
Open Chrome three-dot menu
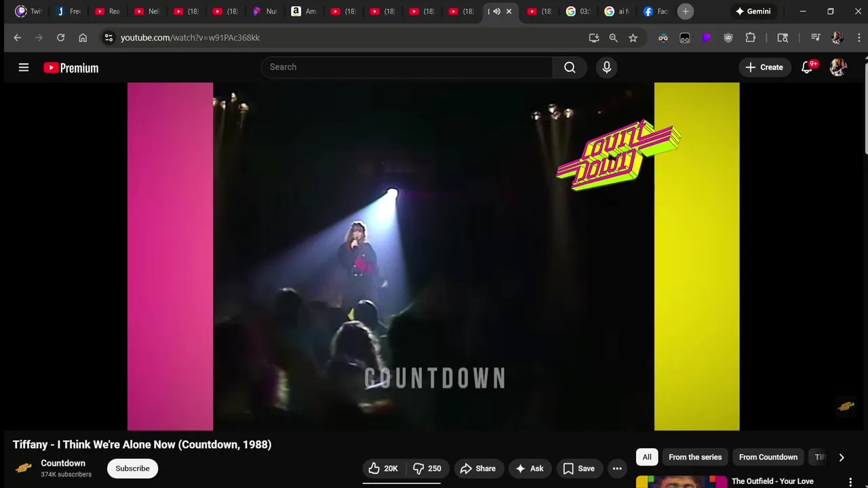click(859, 38)
